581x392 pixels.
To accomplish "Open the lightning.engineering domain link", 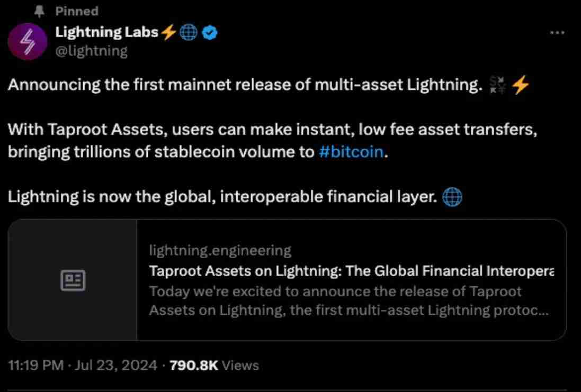I will tap(220, 250).
